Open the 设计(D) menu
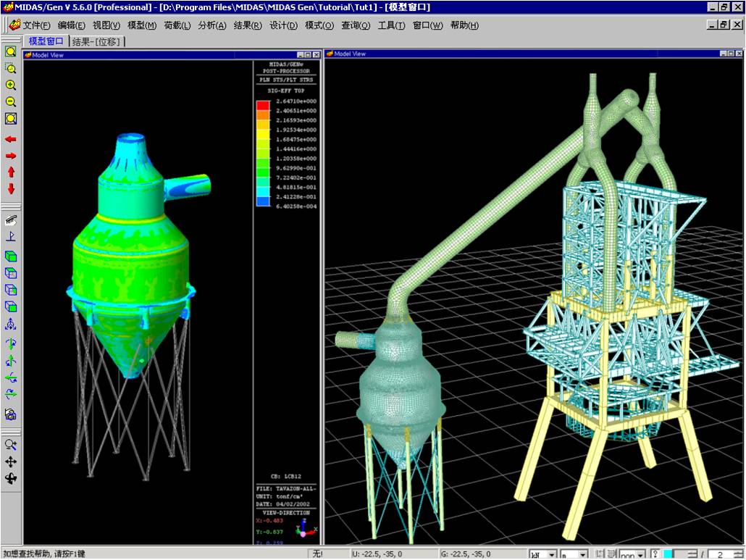The height and width of the screenshot is (560, 746). click(284, 25)
